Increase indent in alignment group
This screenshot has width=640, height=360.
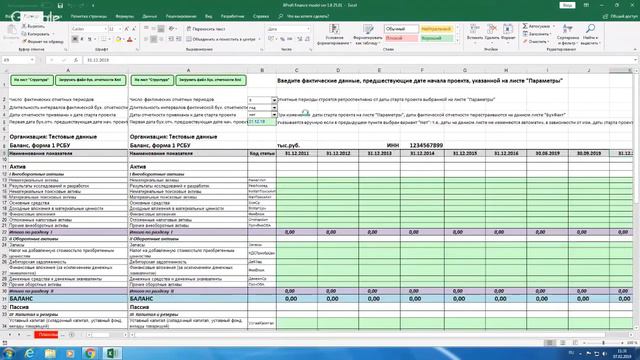coord(179,39)
